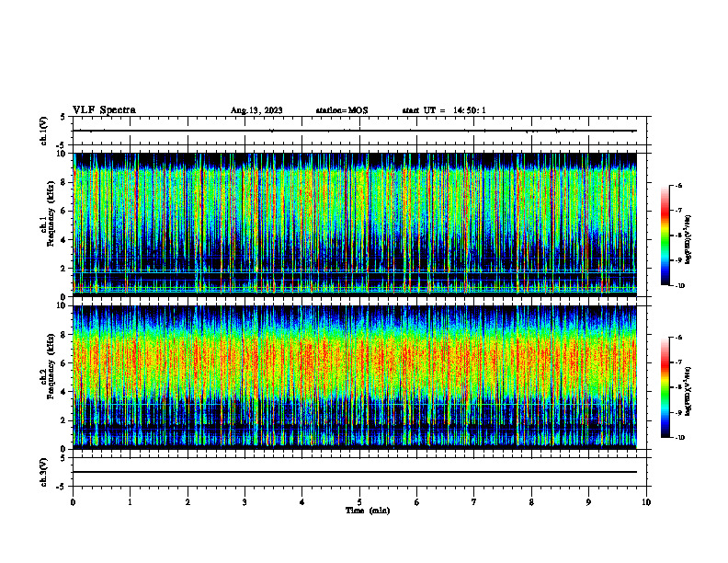Click the "9" tick on the time axis
This screenshot has width=728, height=563.
click(x=588, y=502)
